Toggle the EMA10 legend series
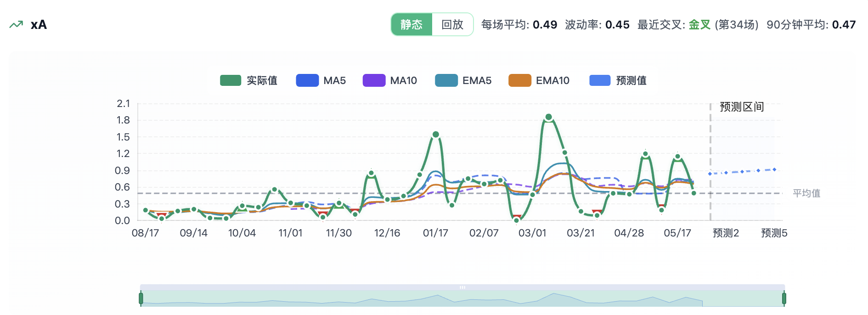868x315 pixels. pyautogui.click(x=539, y=80)
